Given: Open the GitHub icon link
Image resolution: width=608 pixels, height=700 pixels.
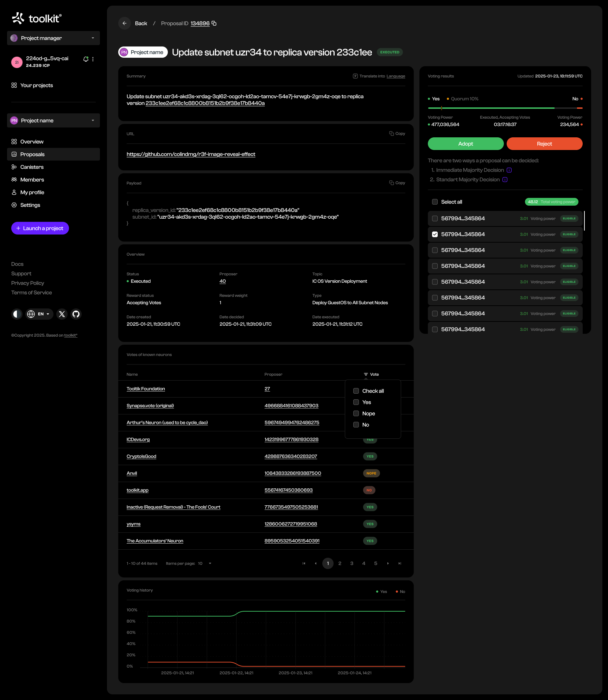Looking at the screenshot, I should tap(76, 314).
